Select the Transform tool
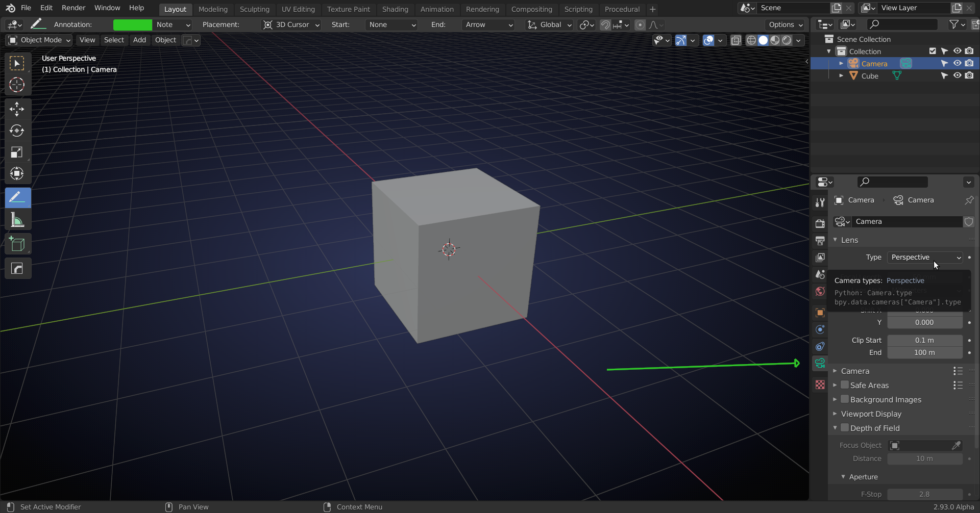The width and height of the screenshot is (980, 513). 17,173
